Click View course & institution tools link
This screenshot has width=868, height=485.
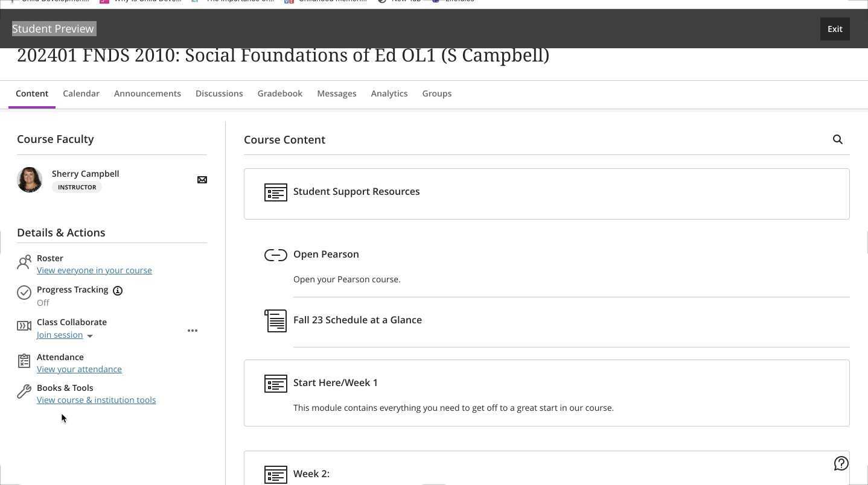[96, 400]
